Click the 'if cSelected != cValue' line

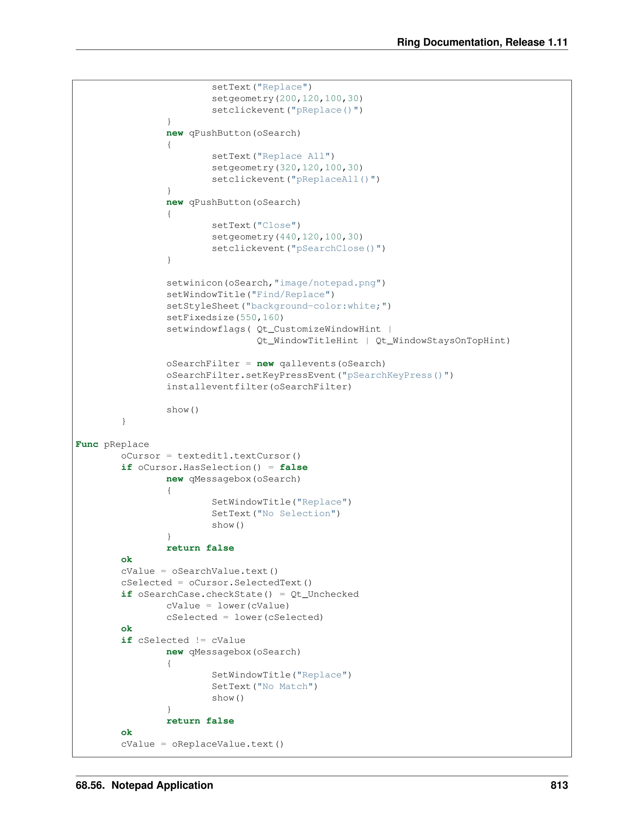click(183, 640)
